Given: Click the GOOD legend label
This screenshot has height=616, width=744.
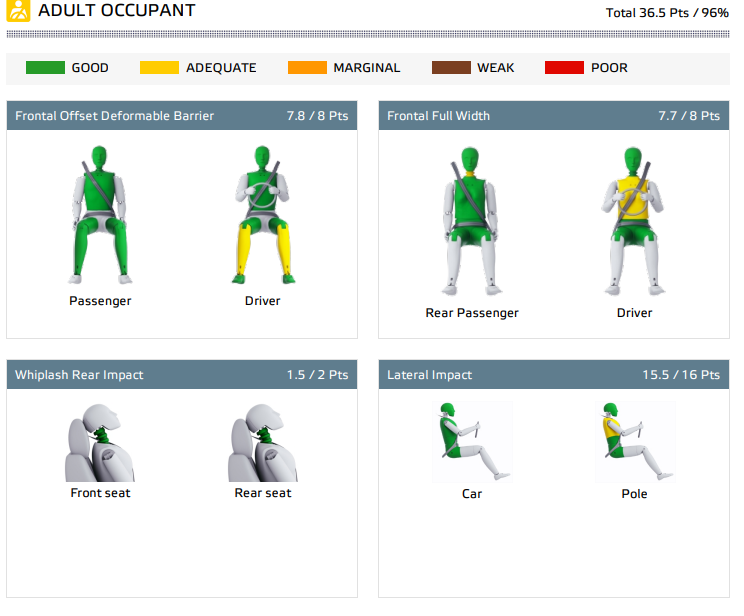Looking at the screenshot, I should point(90,68).
